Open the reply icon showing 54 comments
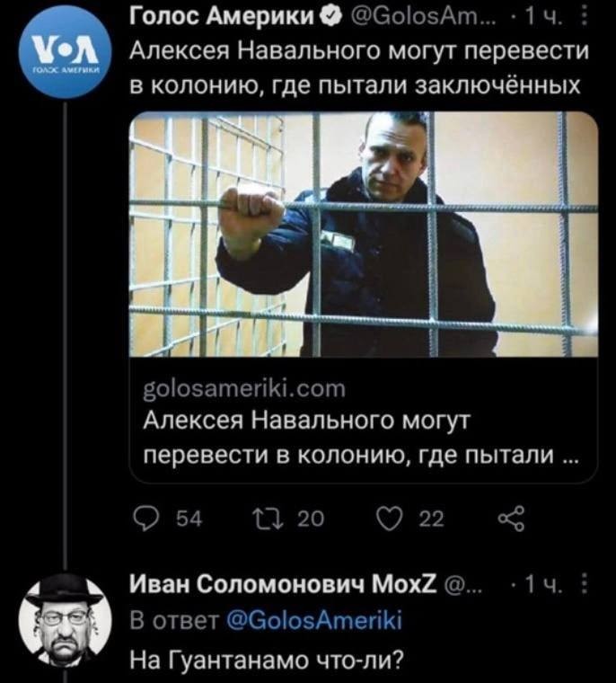The image size is (616, 683). click(145, 519)
